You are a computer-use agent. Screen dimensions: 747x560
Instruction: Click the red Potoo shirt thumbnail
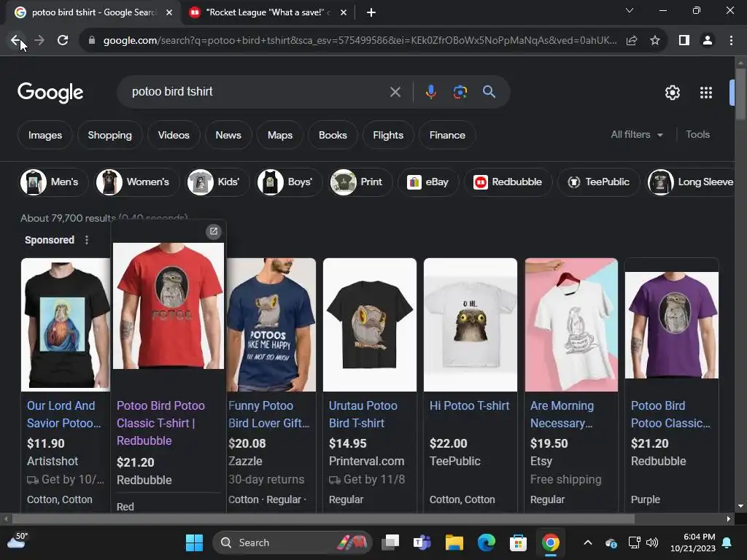pos(169,306)
